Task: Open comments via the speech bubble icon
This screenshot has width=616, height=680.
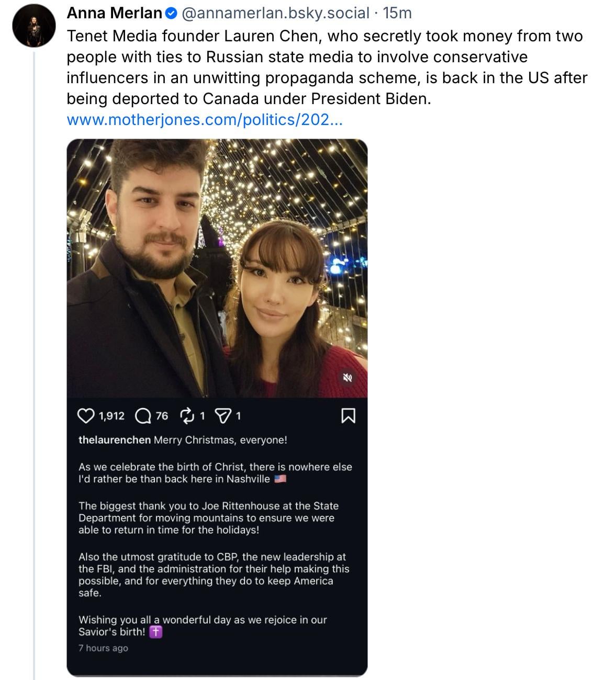Action: coord(142,416)
